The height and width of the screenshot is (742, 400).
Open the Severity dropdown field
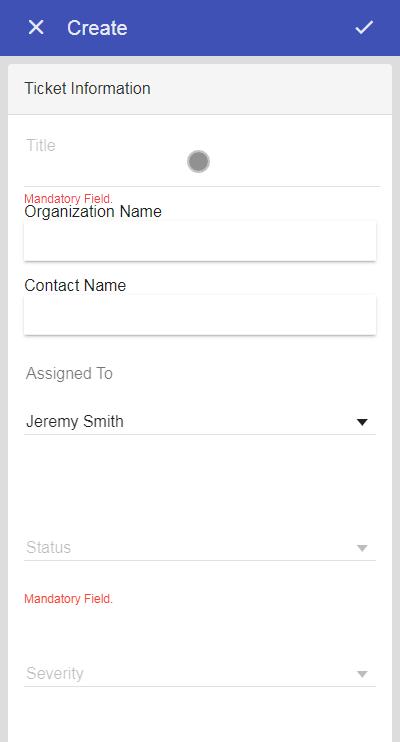200,673
